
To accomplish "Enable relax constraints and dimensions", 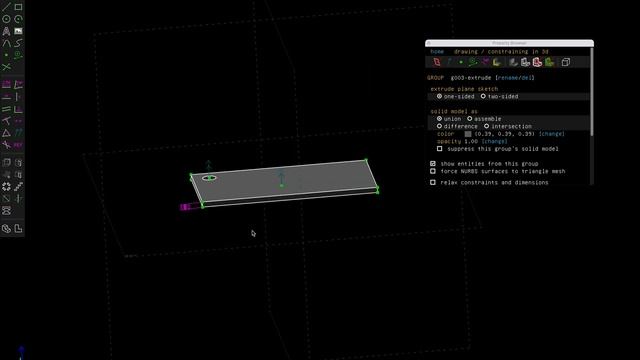I will pos(433,182).
